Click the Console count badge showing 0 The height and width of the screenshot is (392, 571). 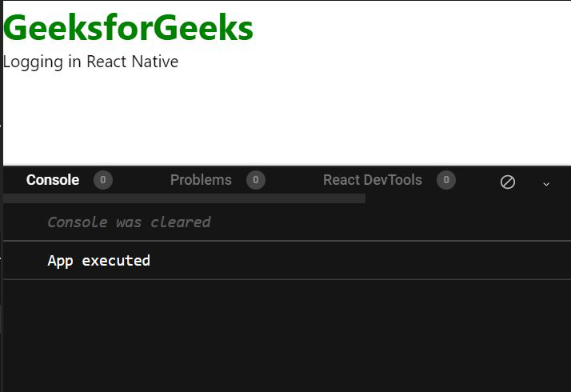(103, 180)
